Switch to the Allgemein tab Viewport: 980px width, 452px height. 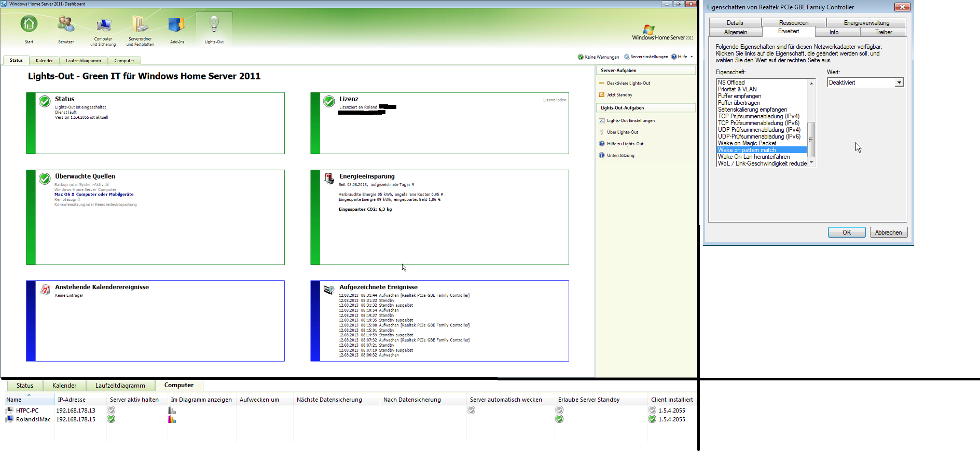[736, 32]
